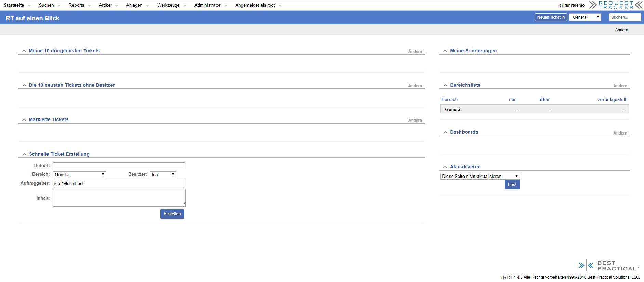The height and width of the screenshot is (282, 644).
Task: Collapse Meine 10 dringendsten Tickets section
Action: pos(24,51)
